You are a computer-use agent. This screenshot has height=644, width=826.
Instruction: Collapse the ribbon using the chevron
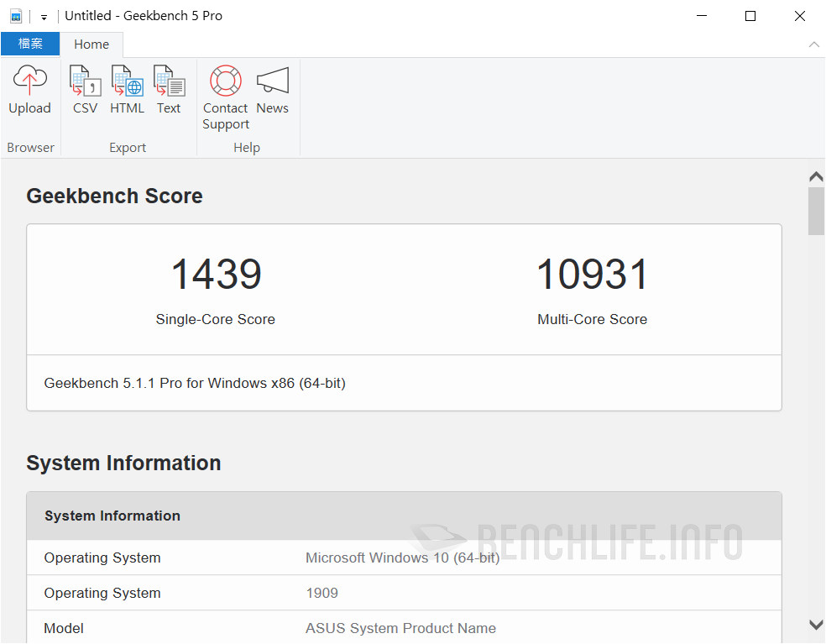[813, 45]
